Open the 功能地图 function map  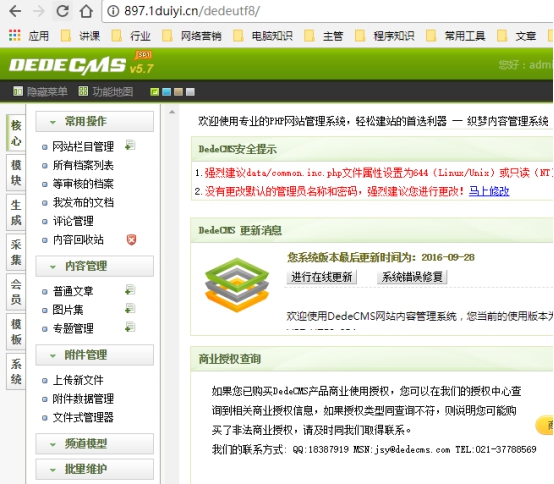106,92
